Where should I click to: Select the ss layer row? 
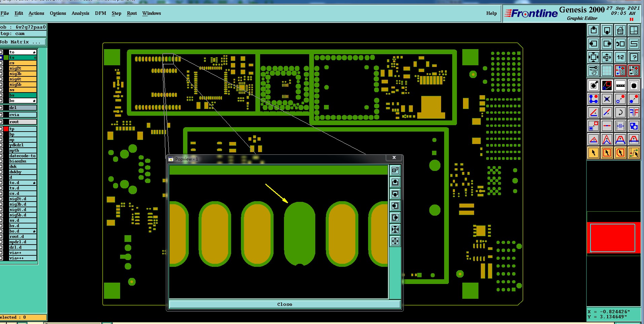coord(23,90)
